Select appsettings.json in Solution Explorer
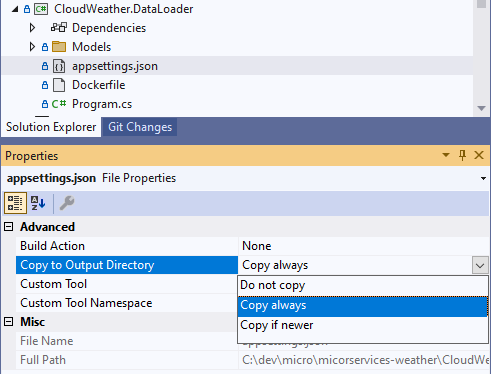The width and height of the screenshot is (491, 374). pos(115,66)
